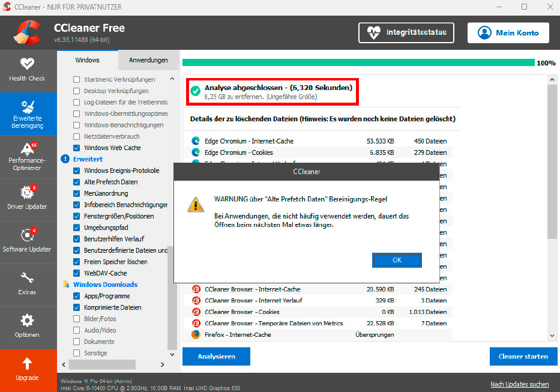The image size is (560, 392).
Task: Confirm the warning with OK
Action: pos(397,260)
